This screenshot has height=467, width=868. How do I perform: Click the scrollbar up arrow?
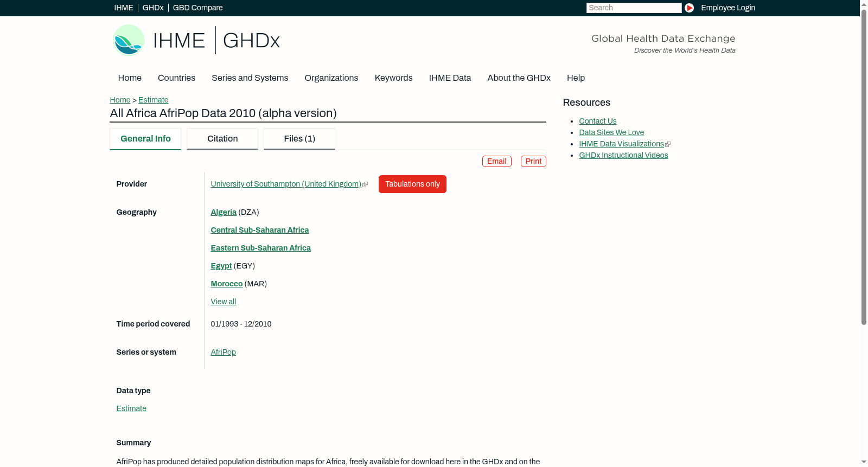(x=864, y=4)
